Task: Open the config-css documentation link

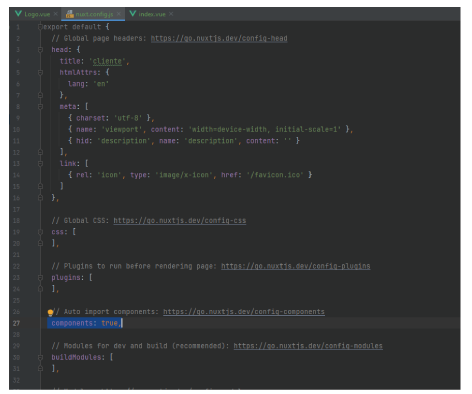Action: pyautogui.click(x=180, y=221)
